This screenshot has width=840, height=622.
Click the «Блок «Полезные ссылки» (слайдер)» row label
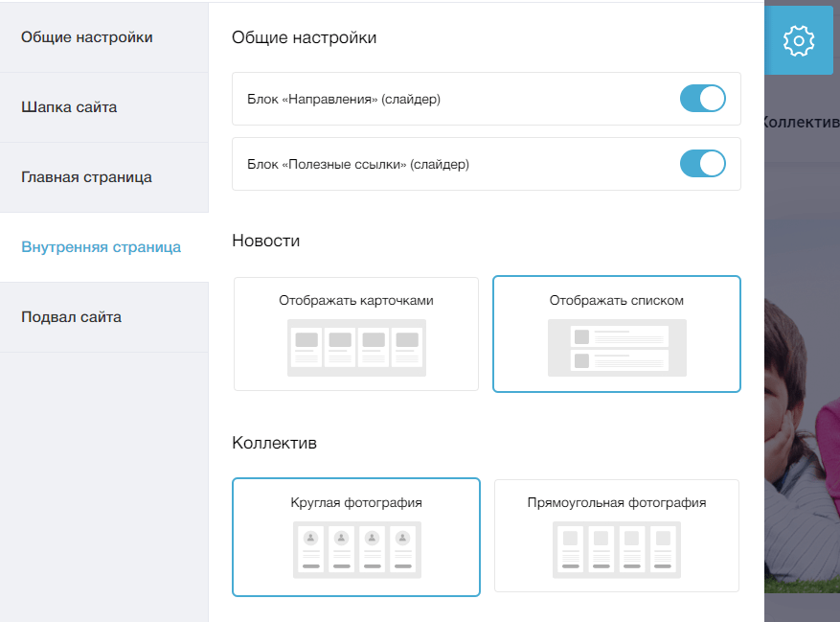(358, 164)
